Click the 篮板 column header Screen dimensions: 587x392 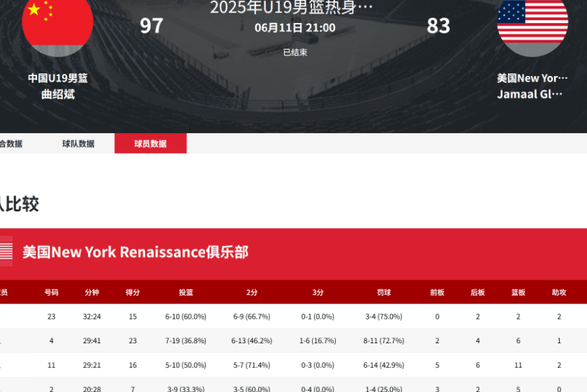click(x=518, y=292)
